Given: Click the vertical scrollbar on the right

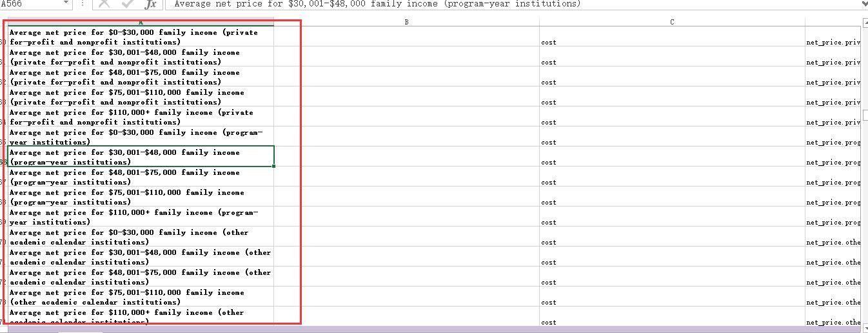Looking at the screenshot, I should (865, 174).
